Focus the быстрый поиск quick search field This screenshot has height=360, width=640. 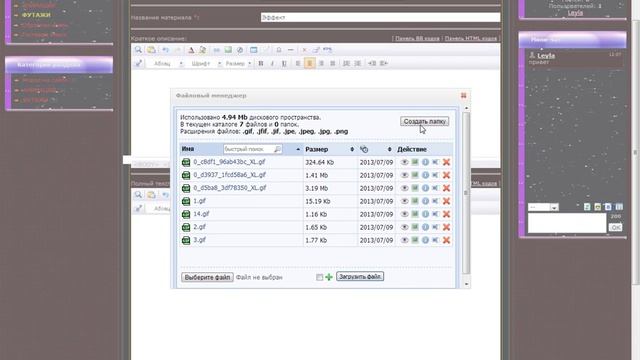tap(253, 149)
